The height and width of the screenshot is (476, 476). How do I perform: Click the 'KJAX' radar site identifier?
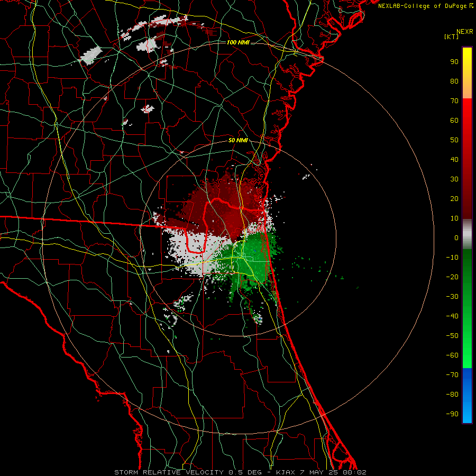[286, 472]
